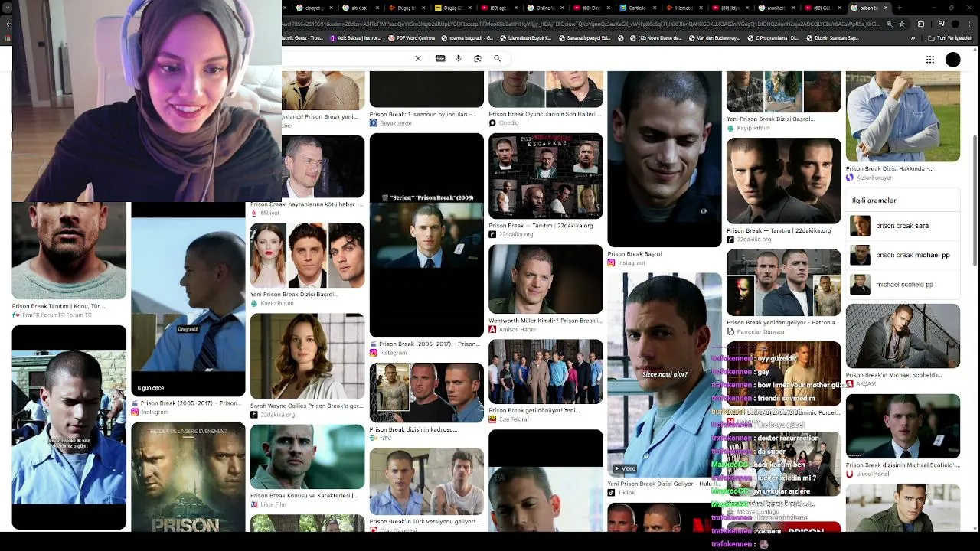Switch to the 'Hizmetç' browser tab

683,8
